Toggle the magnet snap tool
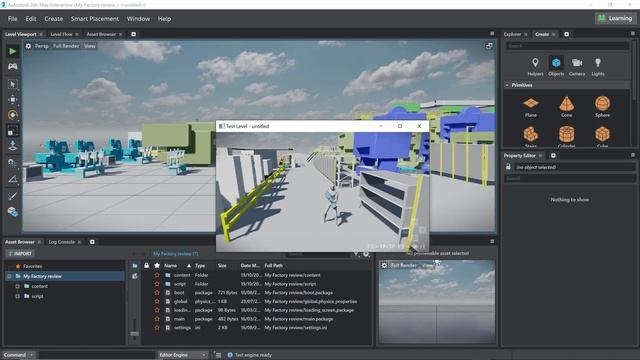 [13, 163]
